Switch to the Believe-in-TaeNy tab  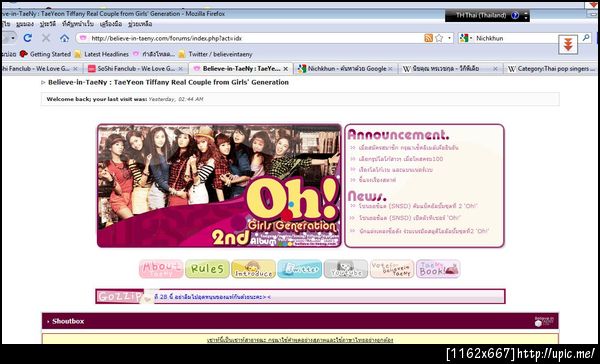point(241,69)
